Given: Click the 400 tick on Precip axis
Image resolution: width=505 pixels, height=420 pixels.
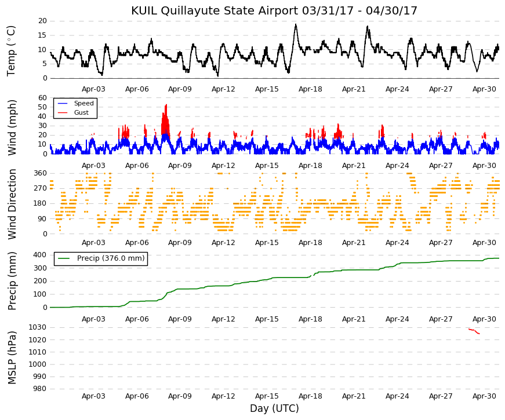Looking at the screenshot, I should click(x=40, y=255).
